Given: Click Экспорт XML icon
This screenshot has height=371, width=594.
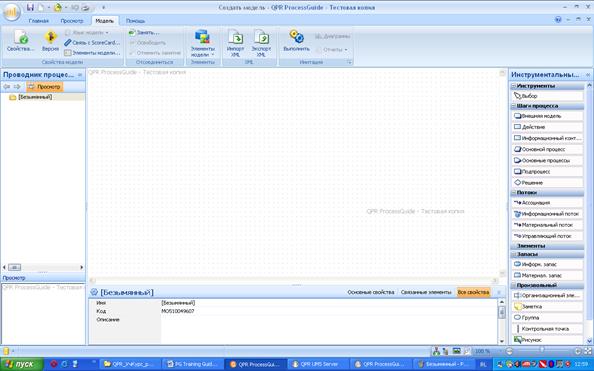Looking at the screenshot, I should tap(261, 43).
